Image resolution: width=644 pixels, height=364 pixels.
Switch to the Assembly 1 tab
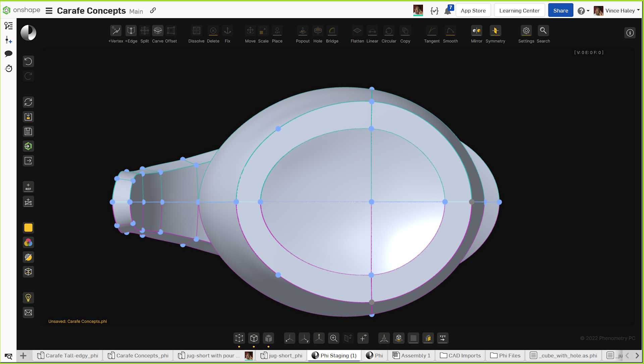click(x=412, y=356)
